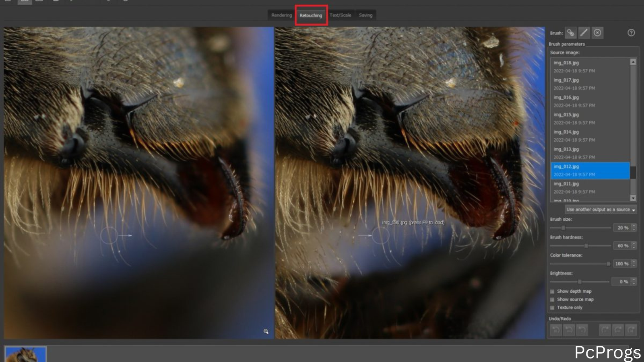Screen dimensions: 644x362
Task: Click the magnifier icon on left preview
Action: pos(266,331)
